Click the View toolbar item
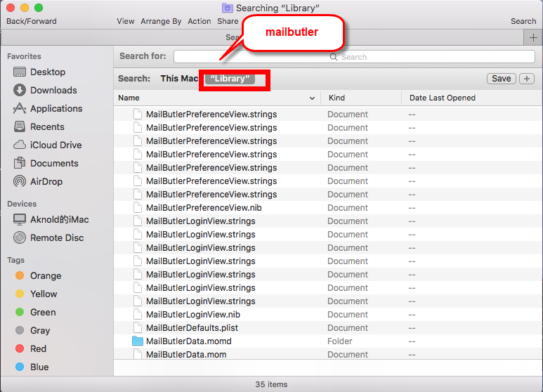 pyautogui.click(x=126, y=21)
